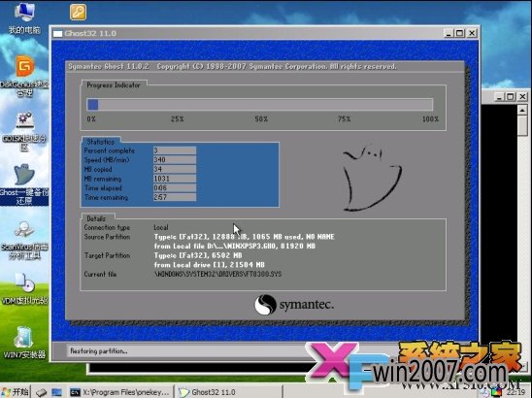Click the Percent complete value field
Image resolution: width=532 pixels, height=398 pixels.
pyautogui.click(x=175, y=150)
